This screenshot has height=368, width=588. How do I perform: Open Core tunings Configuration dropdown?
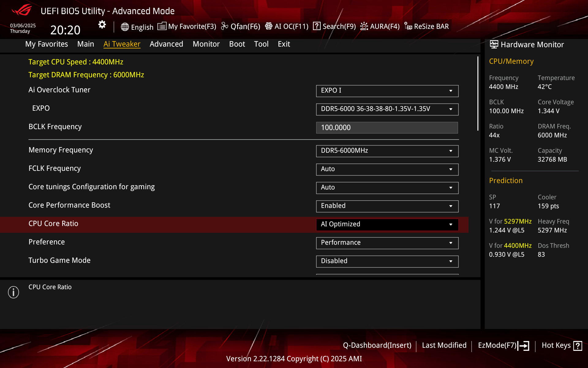pos(387,188)
